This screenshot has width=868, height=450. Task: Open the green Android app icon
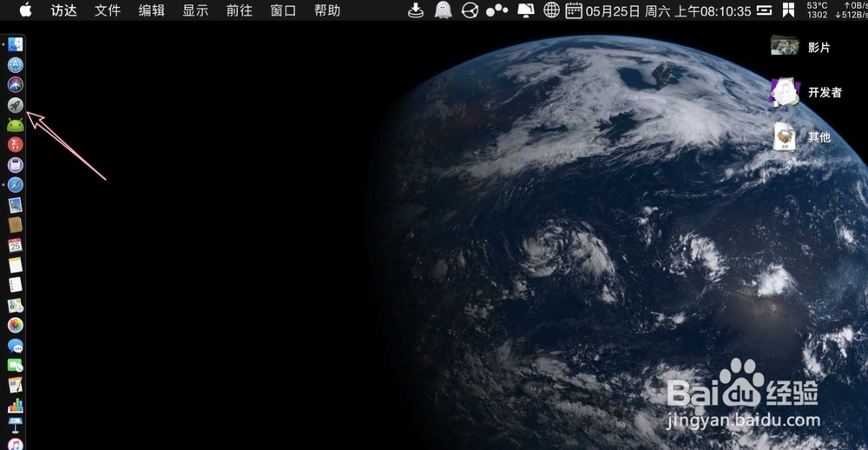click(x=15, y=125)
